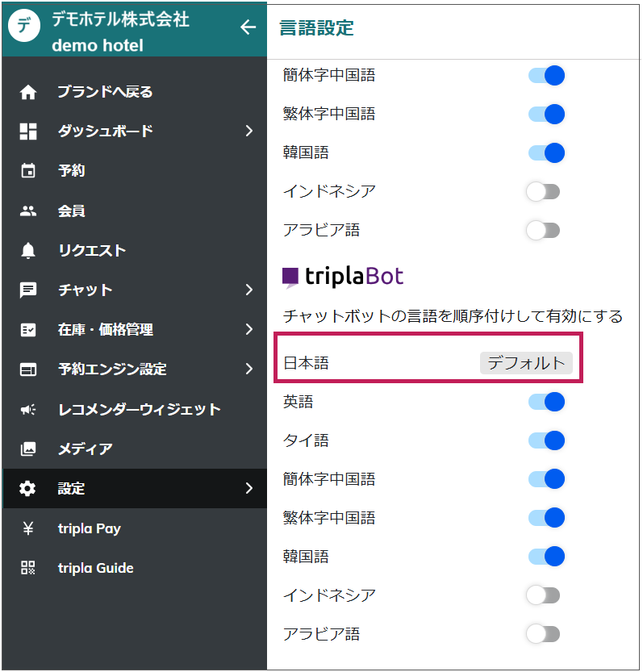Click the bell icon next to リクエスト

(28, 250)
